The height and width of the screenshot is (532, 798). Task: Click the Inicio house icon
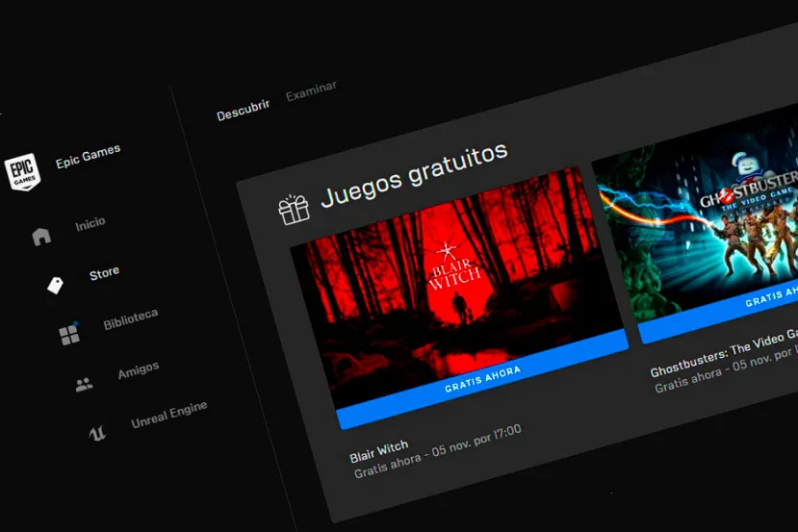[41, 237]
